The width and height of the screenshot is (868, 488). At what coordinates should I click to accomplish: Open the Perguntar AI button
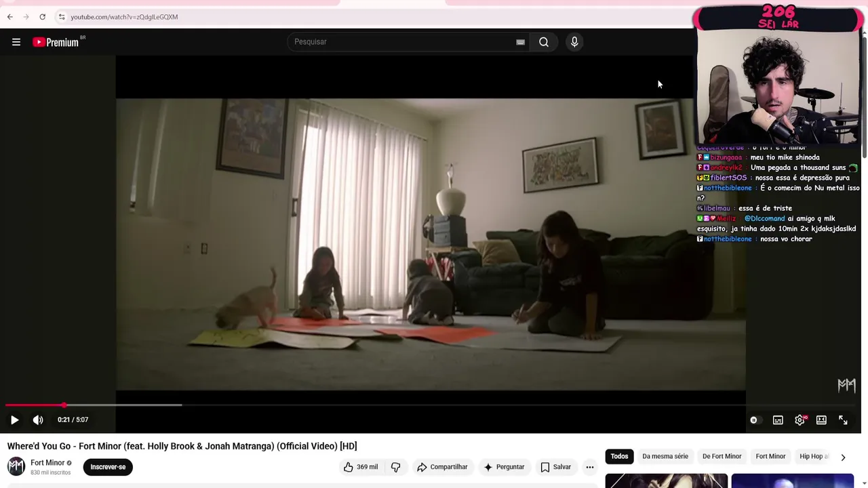[x=504, y=467]
